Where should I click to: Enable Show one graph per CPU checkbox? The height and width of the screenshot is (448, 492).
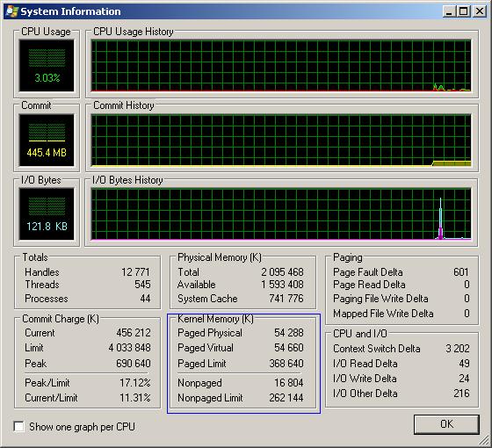click(19, 427)
